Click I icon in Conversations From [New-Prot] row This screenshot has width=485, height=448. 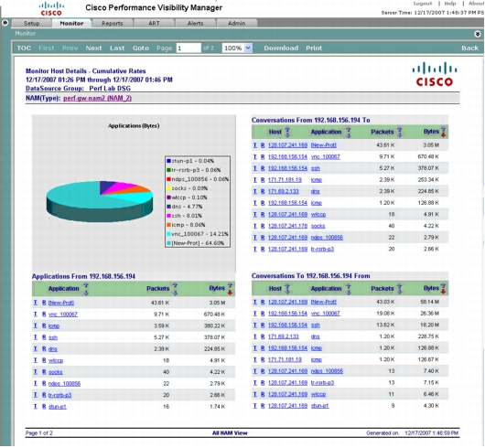tap(255, 145)
